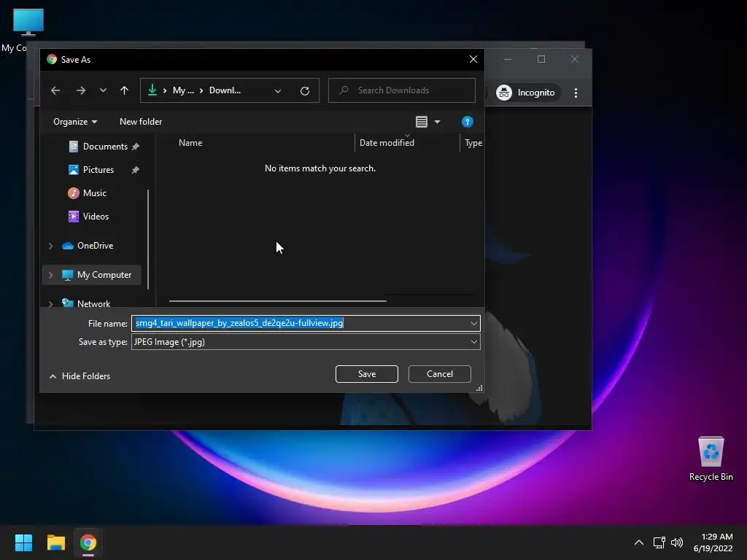Open view options dropdown arrow

coord(438,122)
